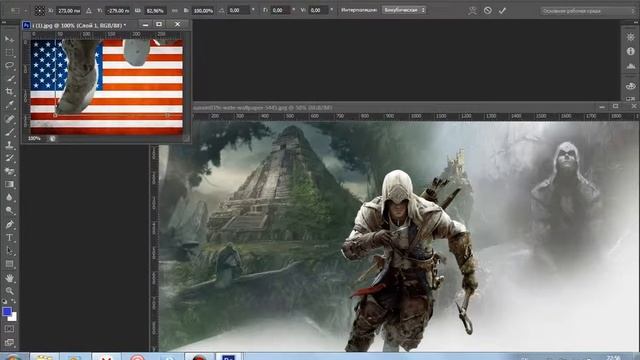Set the transform reference point location grid
Screen dimensions: 640x360
pos(40,11)
